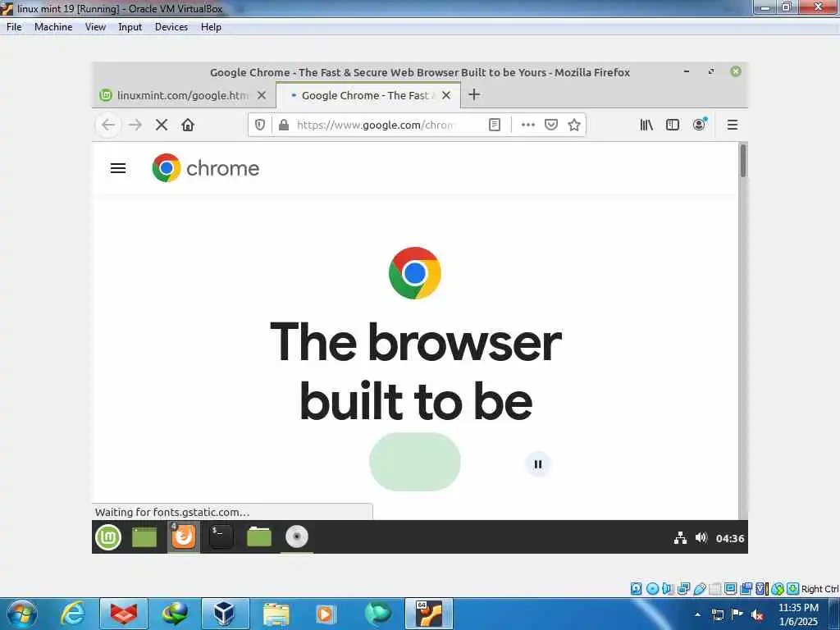The height and width of the screenshot is (630, 840).
Task: Open the VirtualBox Help menu
Action: point(211,27)
